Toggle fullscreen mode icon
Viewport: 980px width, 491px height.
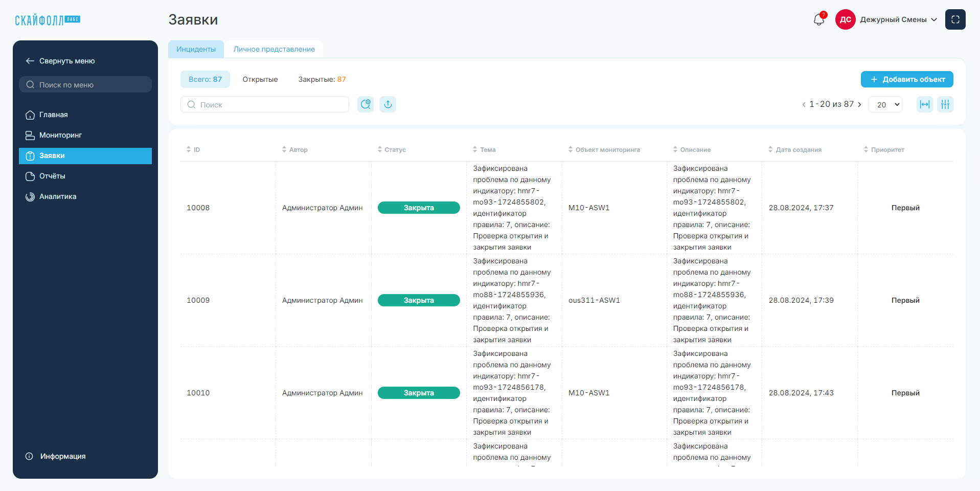click(955, 19)
